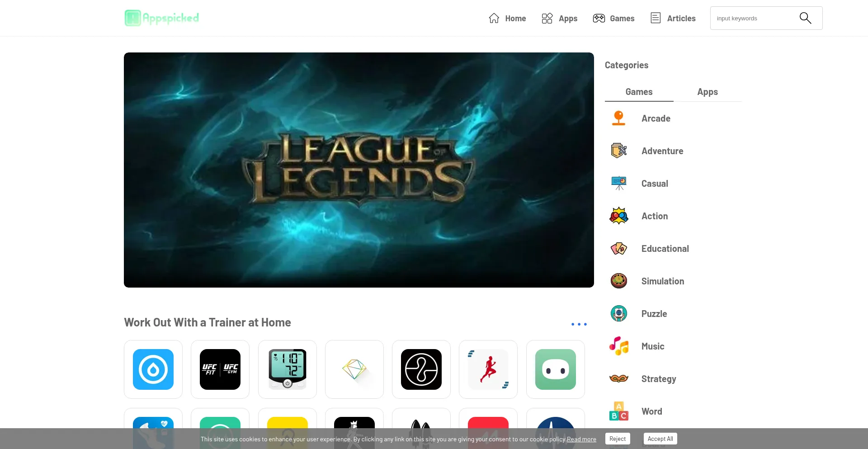Open the cookie policy Read more link
This screenshot has width=868, height=449.
(581, 439)
